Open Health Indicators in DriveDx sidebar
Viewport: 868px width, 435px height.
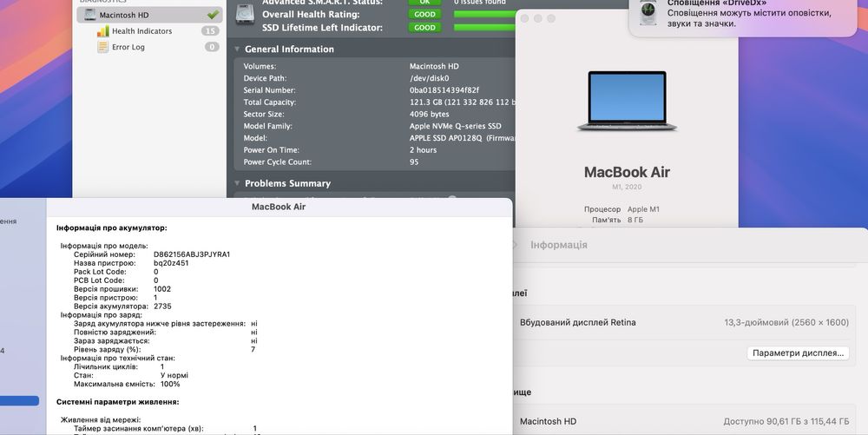point(141,31)
